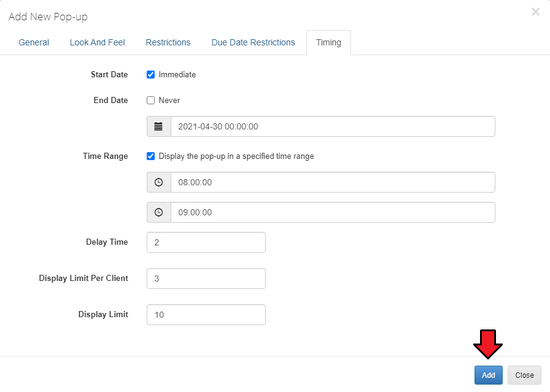This screenshot has height=392, width=550.
Task: Click the blue Add button
Action: [488, 375]
